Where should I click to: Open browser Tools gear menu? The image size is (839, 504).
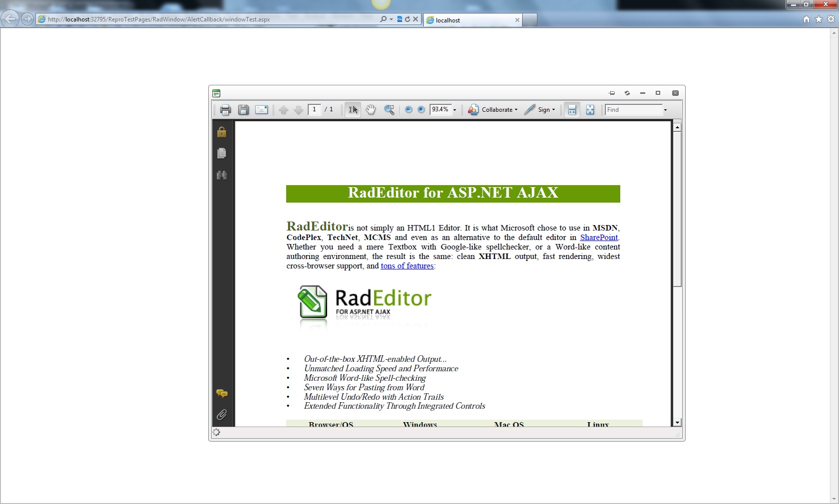pos(831,19)
